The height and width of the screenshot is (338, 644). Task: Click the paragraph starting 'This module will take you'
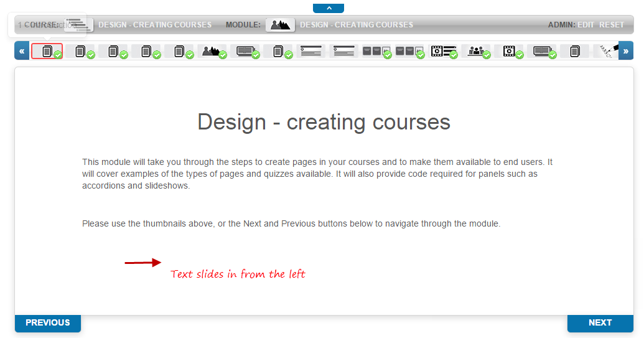pyautogui.click(x=317, y=174)
